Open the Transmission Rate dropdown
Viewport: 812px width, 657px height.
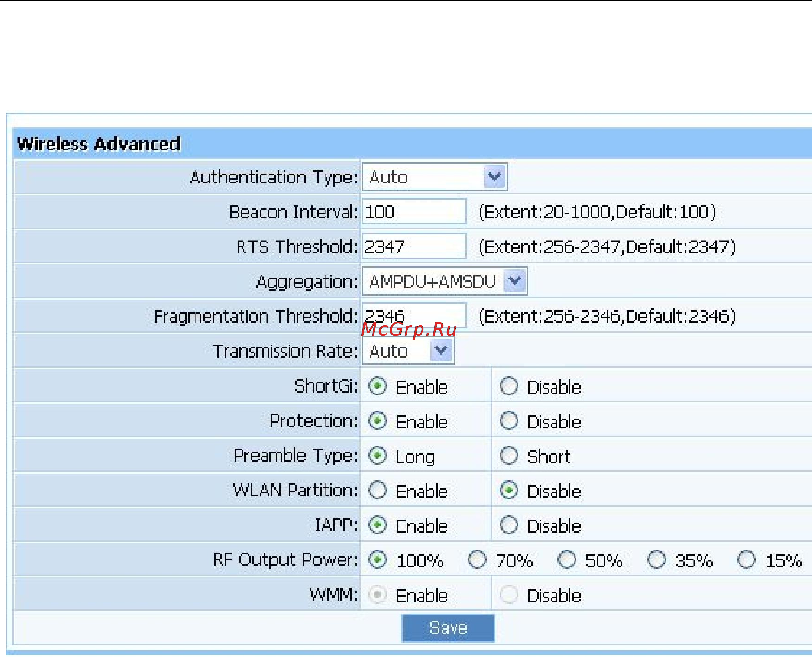point(408,351)
